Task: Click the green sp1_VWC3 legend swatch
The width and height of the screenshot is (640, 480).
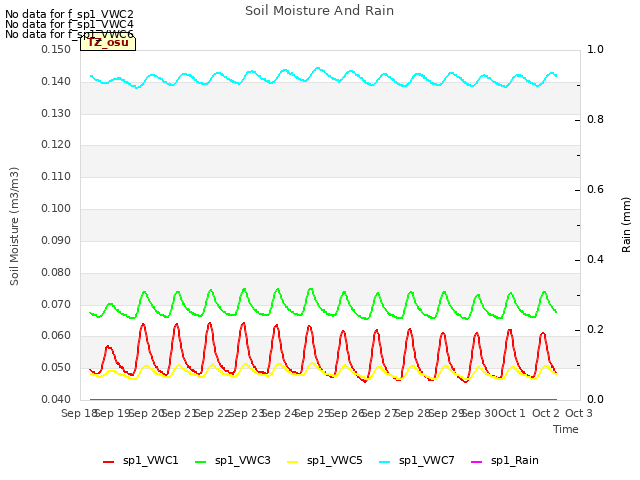Action: (200, 462)
